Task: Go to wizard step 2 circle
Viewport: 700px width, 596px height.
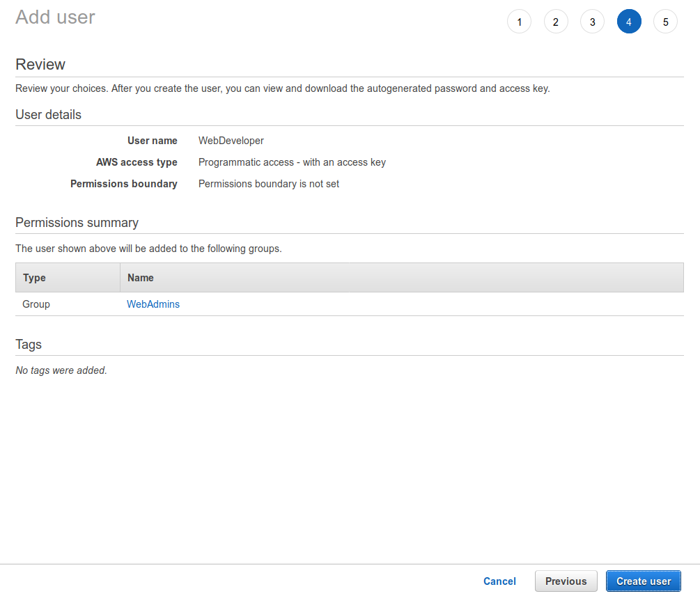Action: (x=556, y=22)
